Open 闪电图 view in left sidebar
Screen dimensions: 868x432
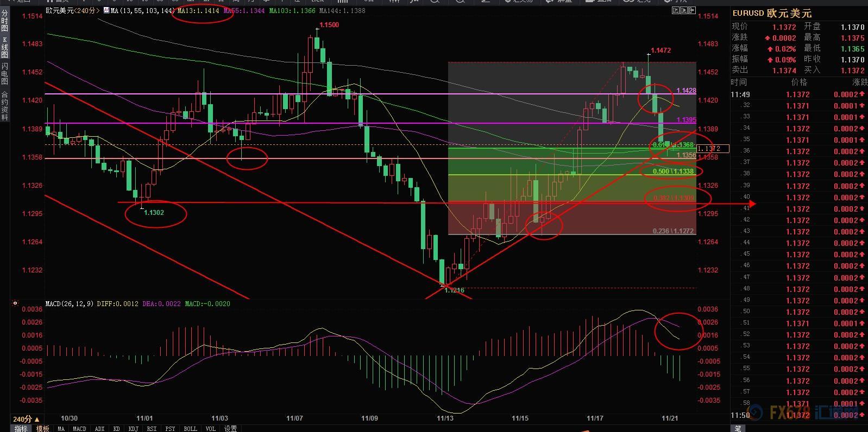5,73
